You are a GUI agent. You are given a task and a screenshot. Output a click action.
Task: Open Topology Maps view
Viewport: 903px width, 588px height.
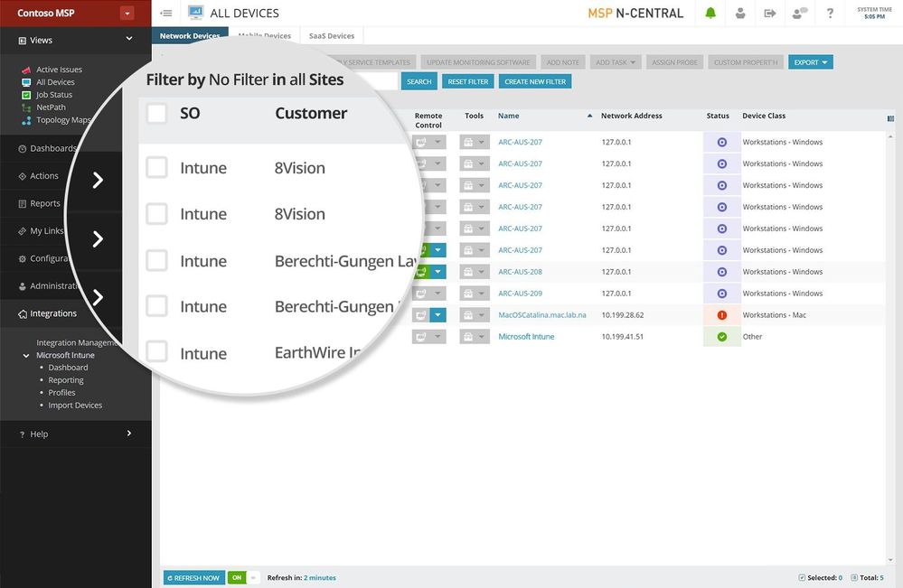(x=63, y=119)
